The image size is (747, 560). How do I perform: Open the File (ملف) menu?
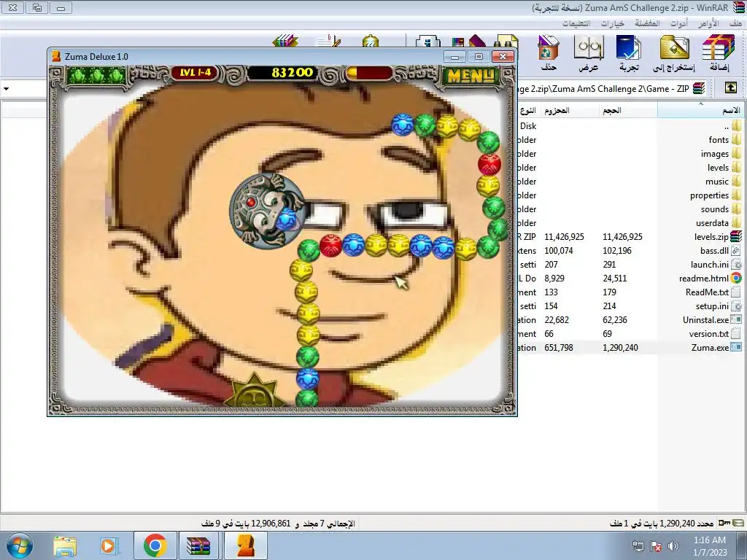(x=735, y=23)
